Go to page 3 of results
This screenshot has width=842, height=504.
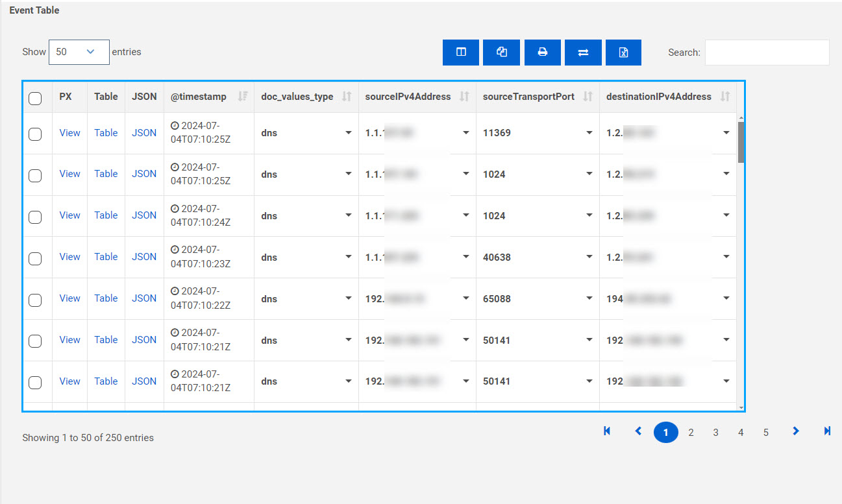(715, 433)
